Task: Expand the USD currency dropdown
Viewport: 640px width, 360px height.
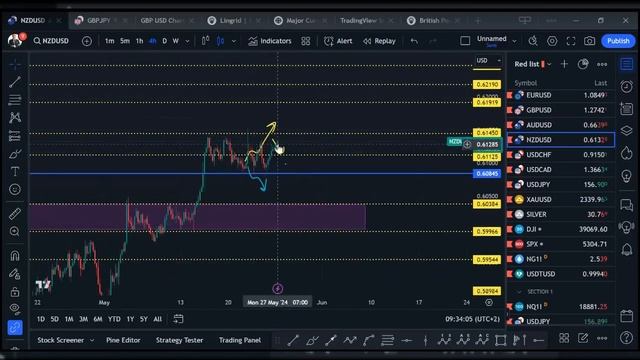Action: point(488,60)
